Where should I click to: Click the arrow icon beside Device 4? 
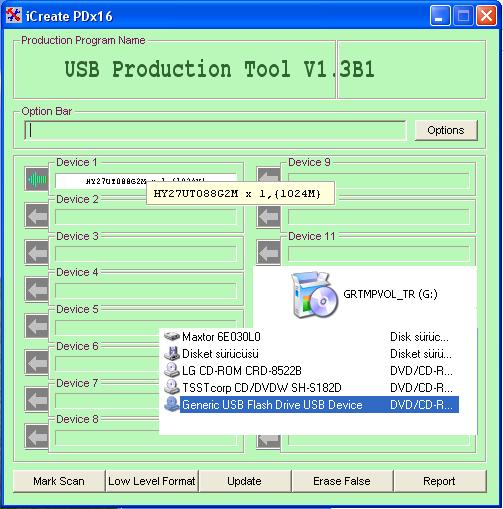(37, 289)
